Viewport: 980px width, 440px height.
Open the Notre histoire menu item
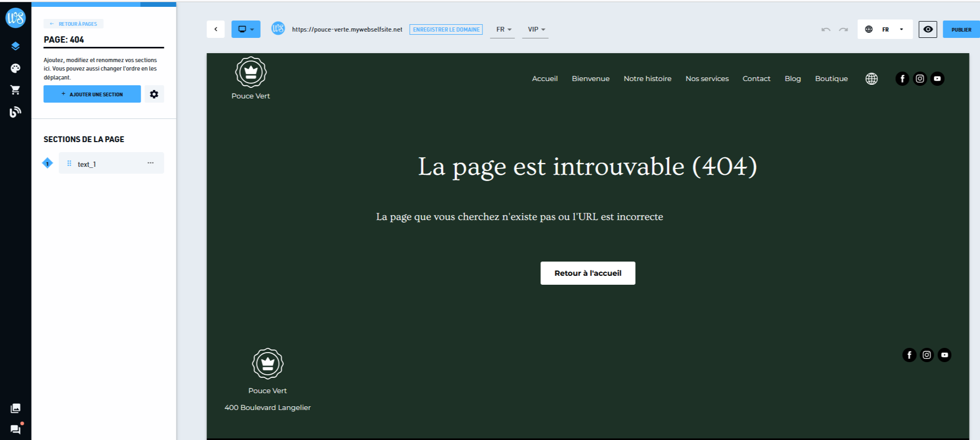647,78
